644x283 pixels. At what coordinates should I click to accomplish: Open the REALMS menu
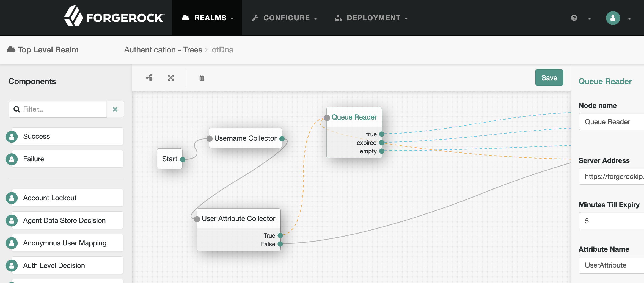pyautogui.click(x=207, y=18)
